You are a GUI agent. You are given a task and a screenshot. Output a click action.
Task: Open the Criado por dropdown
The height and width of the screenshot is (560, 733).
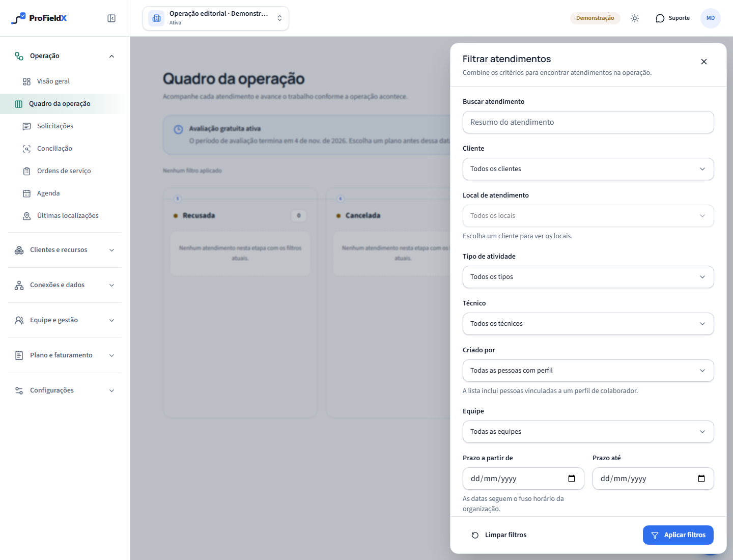588,371
